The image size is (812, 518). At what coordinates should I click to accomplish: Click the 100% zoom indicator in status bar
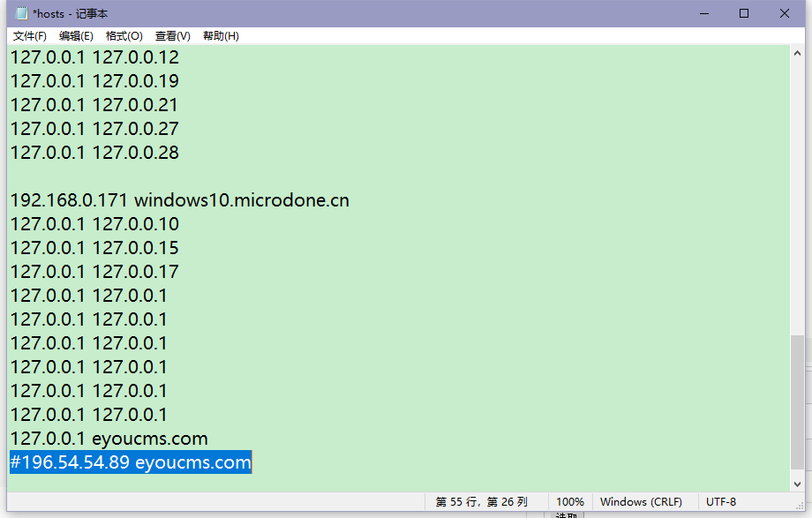point(569,502)
